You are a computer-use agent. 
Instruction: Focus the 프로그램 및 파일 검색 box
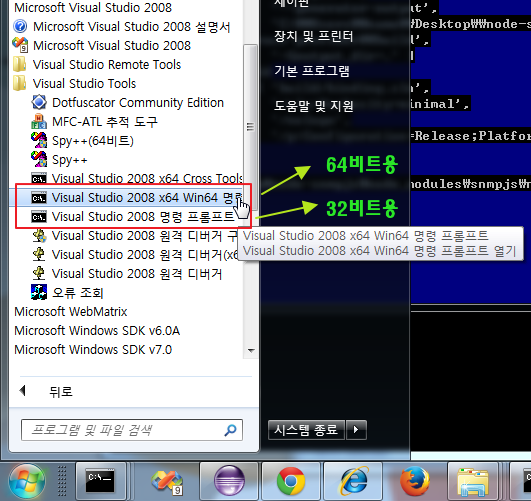click(x=132, y=430)
